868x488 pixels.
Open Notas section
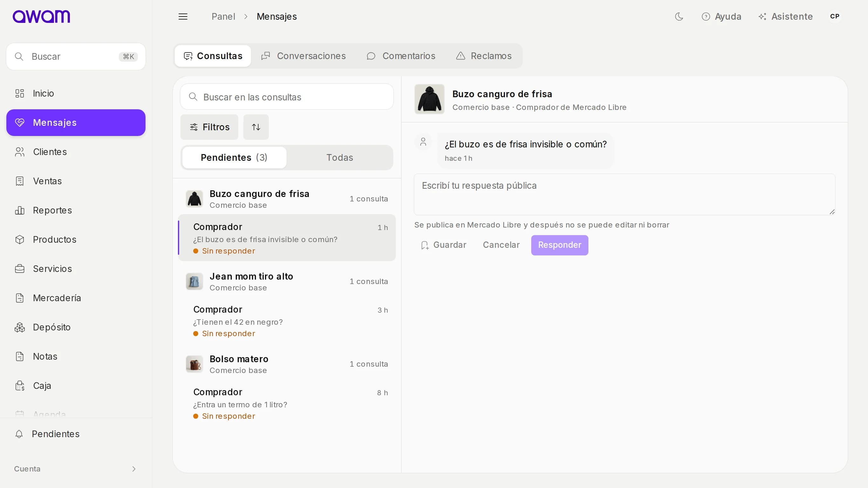[76, 356]
